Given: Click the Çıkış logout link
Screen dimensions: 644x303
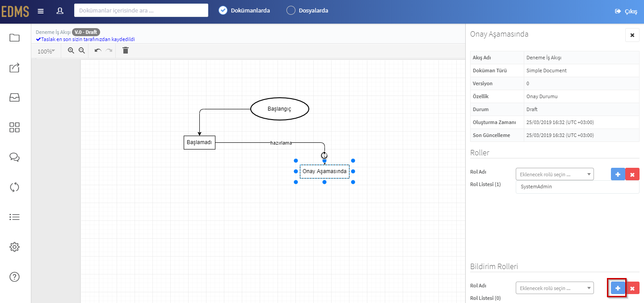Looking at the screenshot, I should tap(626, 11).
